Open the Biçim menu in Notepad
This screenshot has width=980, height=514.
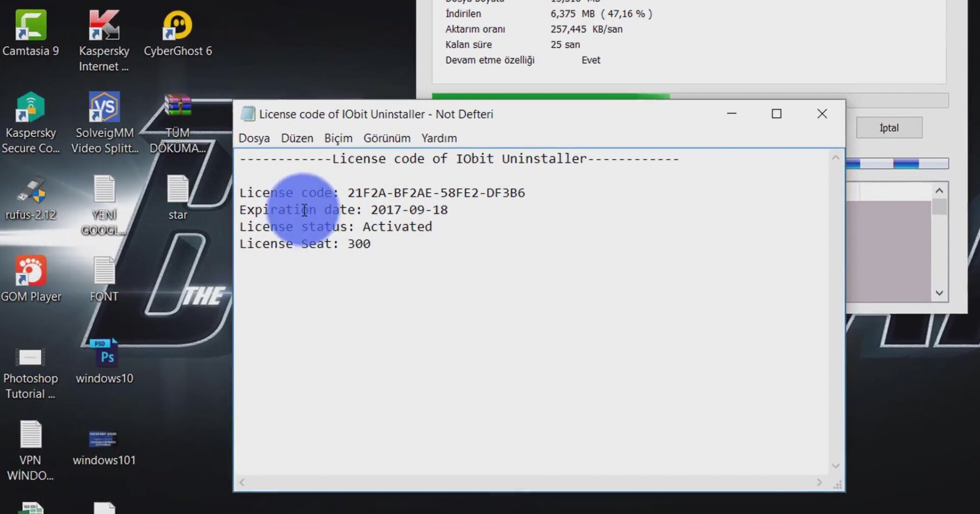(x=339, y=138)
